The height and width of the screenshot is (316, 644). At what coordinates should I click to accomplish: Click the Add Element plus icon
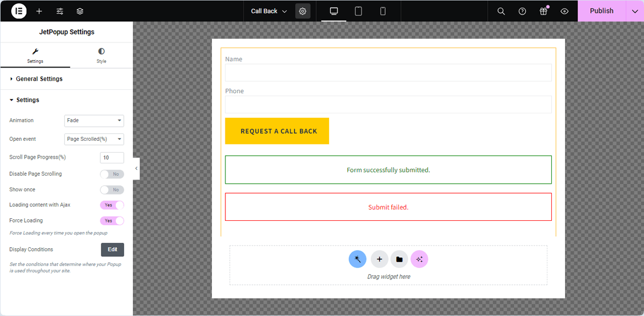(x=39, y=11)
